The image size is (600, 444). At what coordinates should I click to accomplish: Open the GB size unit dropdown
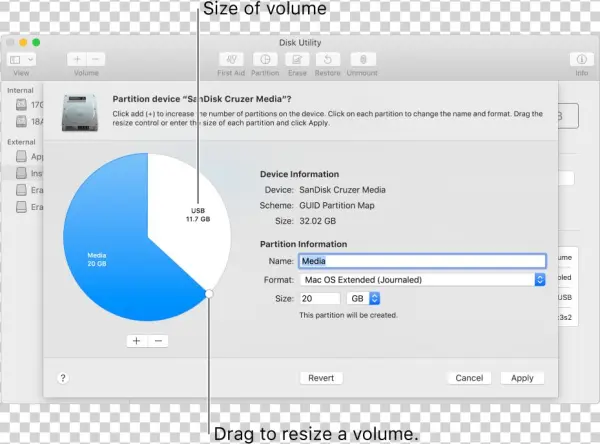(363, 298)
